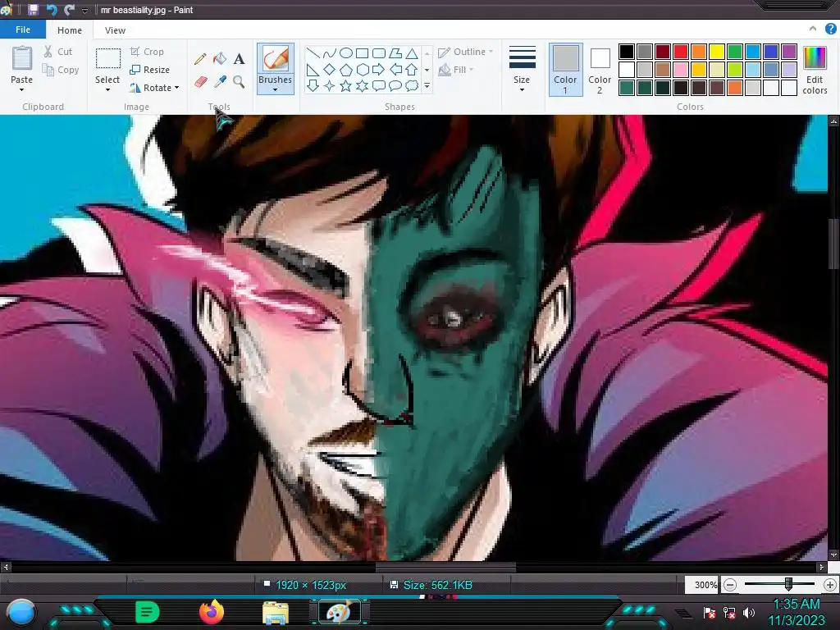This screenshot has height=630, width=840.
Task: Open the shape Outline dropdown
Action: 466,52
